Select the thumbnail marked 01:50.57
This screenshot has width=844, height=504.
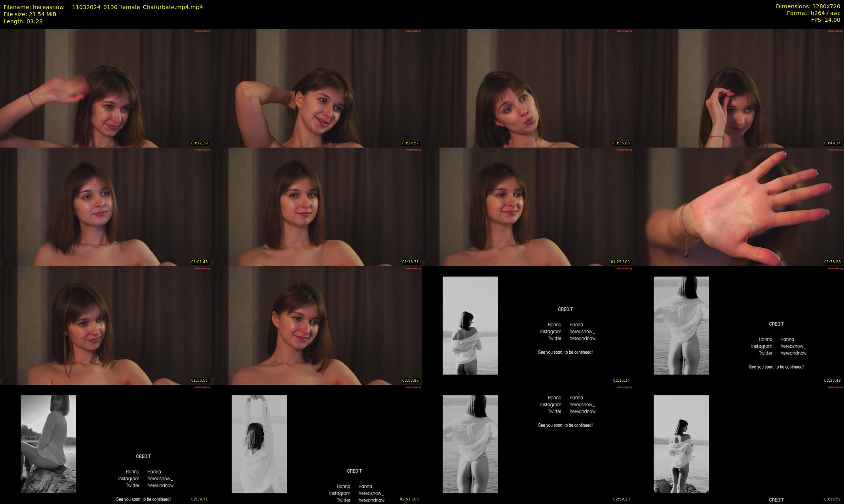105,325
